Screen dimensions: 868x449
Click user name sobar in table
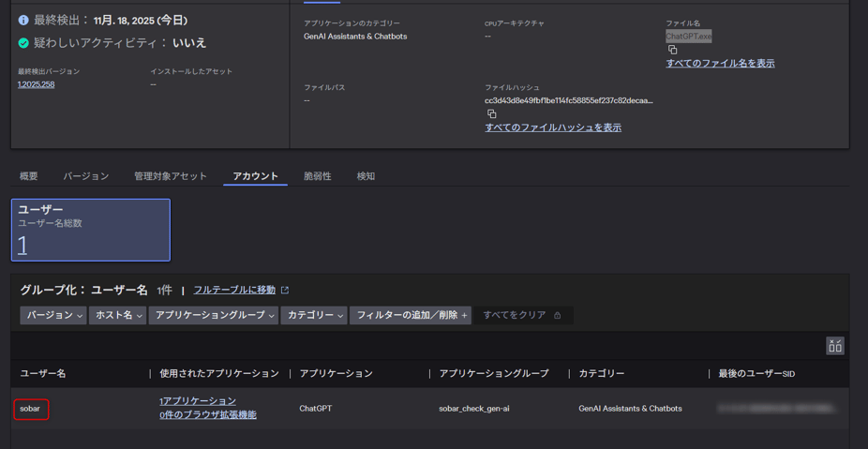[x=30, y=409]
